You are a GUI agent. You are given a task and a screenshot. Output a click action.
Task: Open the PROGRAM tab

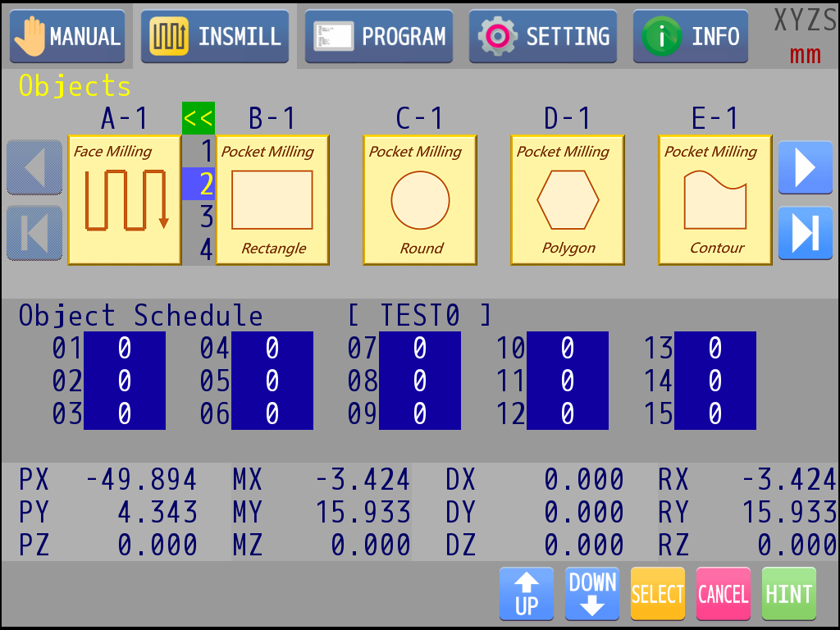(x=379, y=37)
